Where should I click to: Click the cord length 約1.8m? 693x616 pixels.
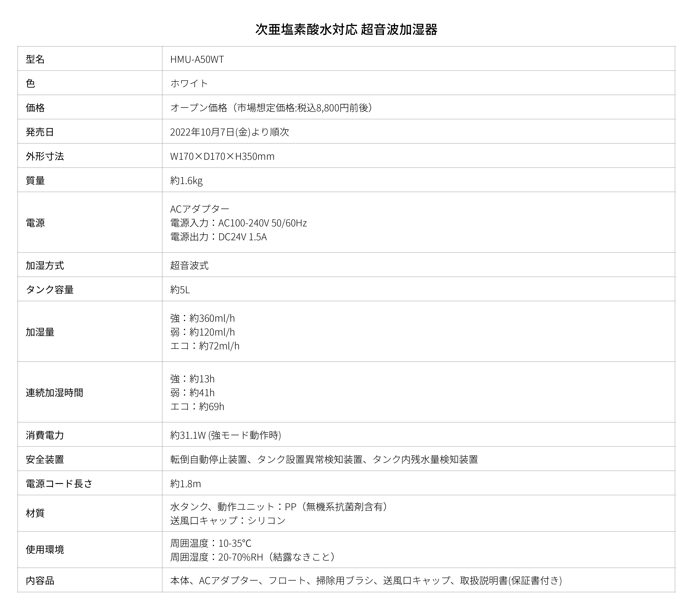(x=185, y=483)
